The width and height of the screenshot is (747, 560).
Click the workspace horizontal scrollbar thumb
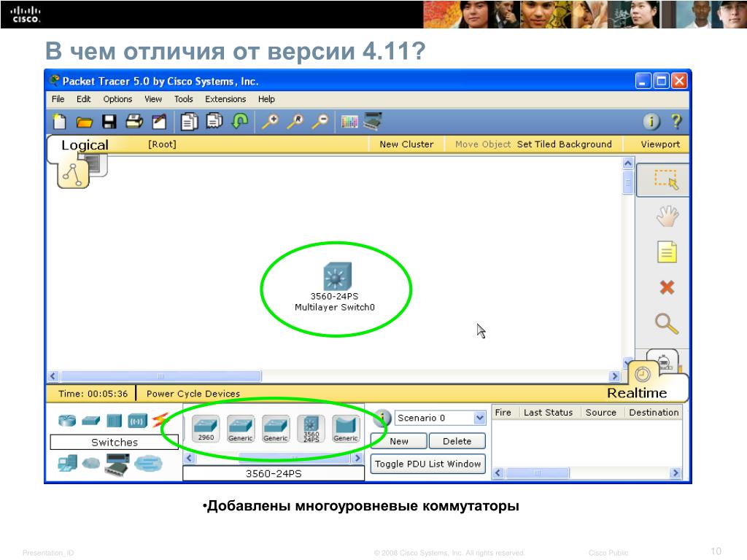pyautogui.click(x=161, y=376)
